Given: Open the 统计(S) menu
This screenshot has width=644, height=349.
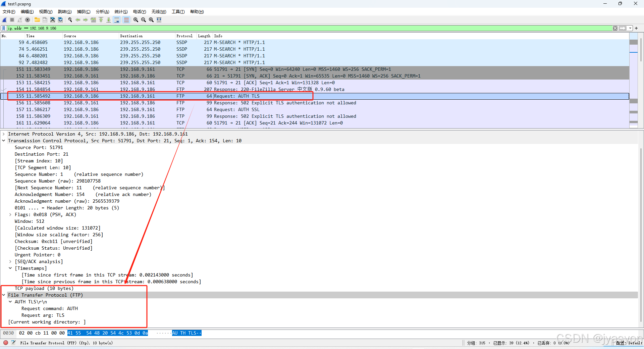Looking at the screenshot, I should pyautogui.click(x=121, y=11).
